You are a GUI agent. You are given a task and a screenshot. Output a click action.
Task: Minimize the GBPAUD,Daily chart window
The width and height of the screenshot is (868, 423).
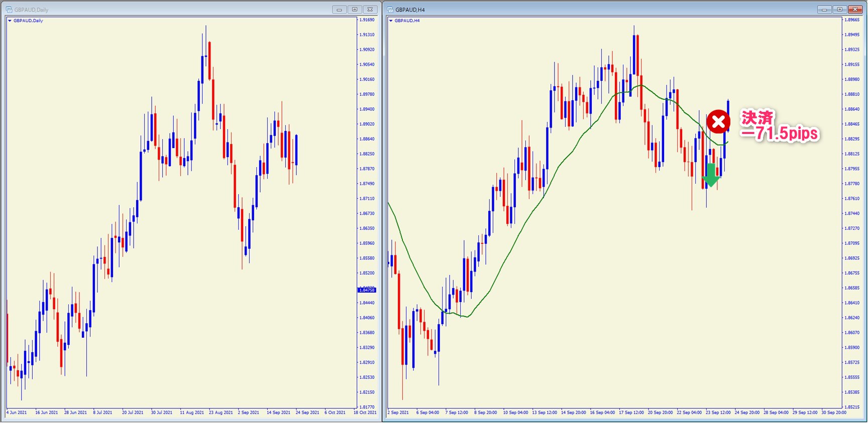click(x=340, y=10)
